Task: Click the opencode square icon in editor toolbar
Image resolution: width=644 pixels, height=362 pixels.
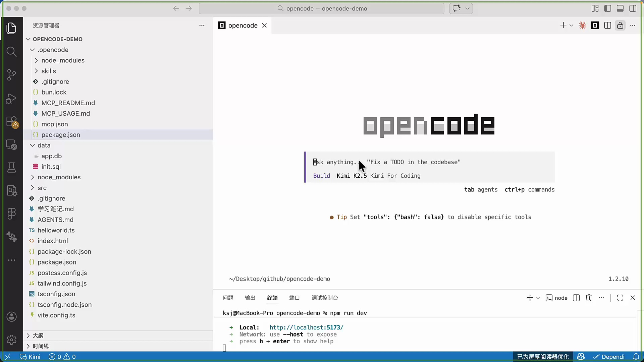Action: click(x=595, y=25)
